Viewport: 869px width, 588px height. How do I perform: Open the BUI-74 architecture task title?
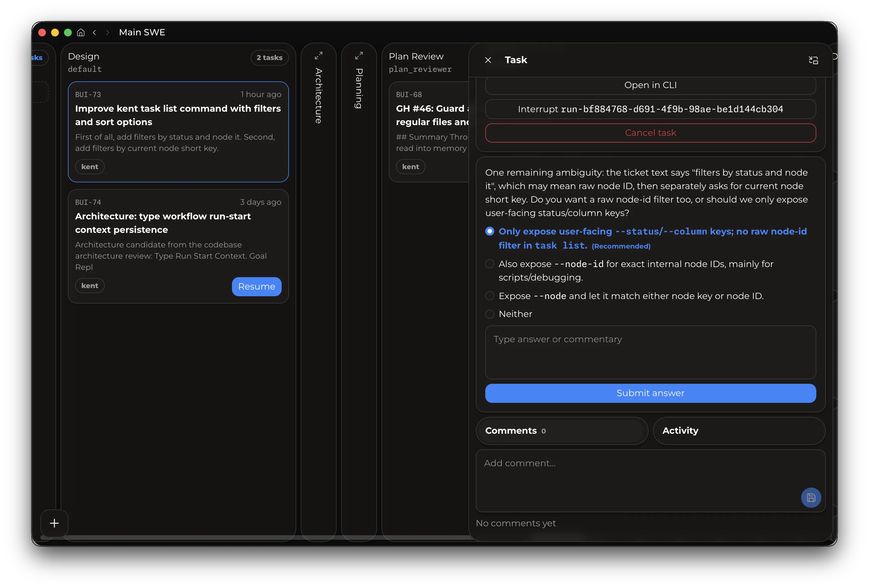tap(163, 223)
